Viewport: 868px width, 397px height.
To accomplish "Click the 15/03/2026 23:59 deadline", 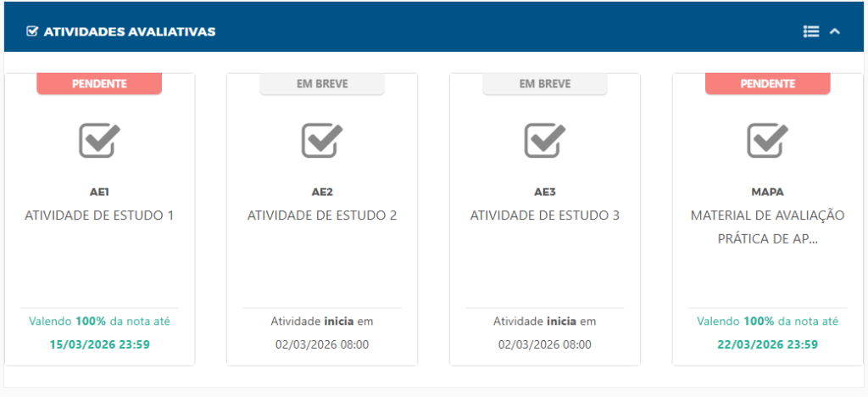I will (x=99, y=344).
